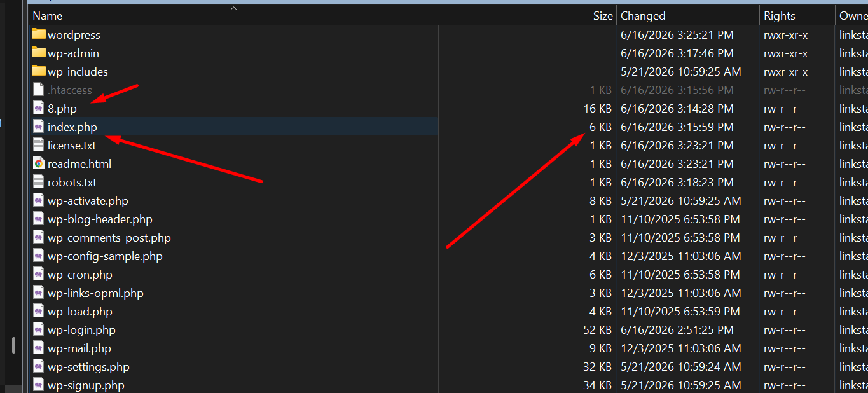Click the wp-login.php file icon
This screenshot has width=868, height=393.
coord(39,329)
